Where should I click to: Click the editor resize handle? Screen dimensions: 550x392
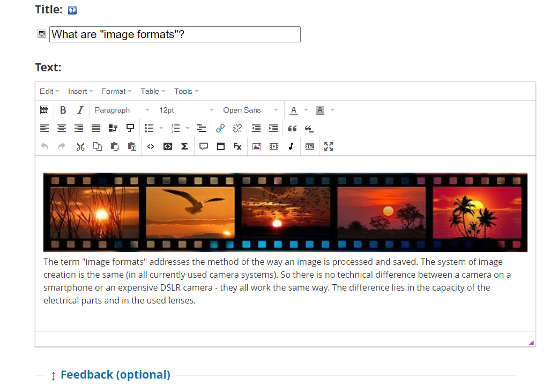click(x=531, y=343)
